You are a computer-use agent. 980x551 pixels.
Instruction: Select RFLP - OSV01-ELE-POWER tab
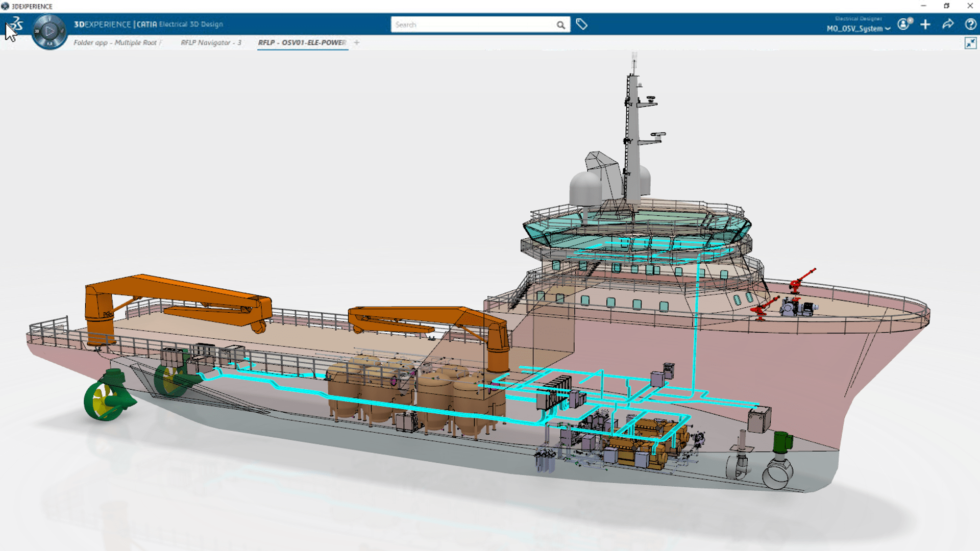302,42
